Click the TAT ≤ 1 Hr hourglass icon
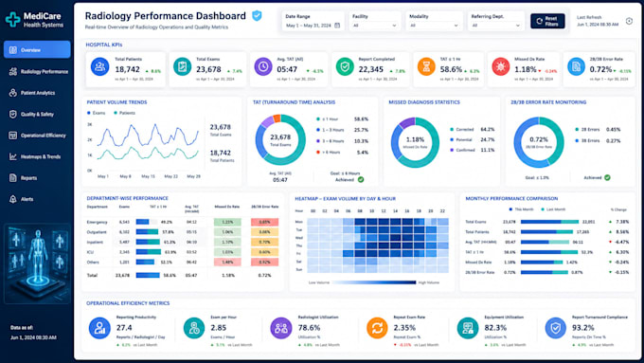 click(x=426, y=66)
